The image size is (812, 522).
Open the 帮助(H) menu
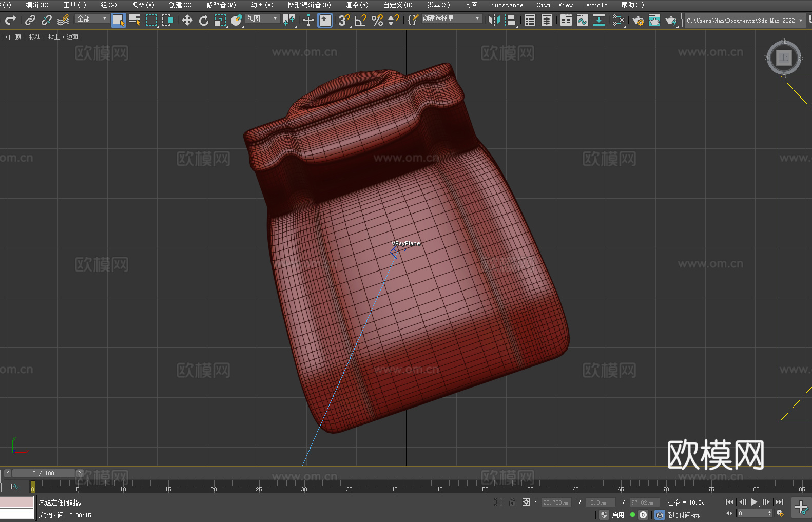coord(632,5)
